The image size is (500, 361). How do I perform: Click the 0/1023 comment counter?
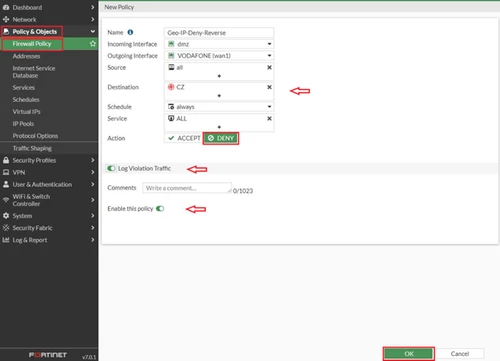click(x=243, y=191)
